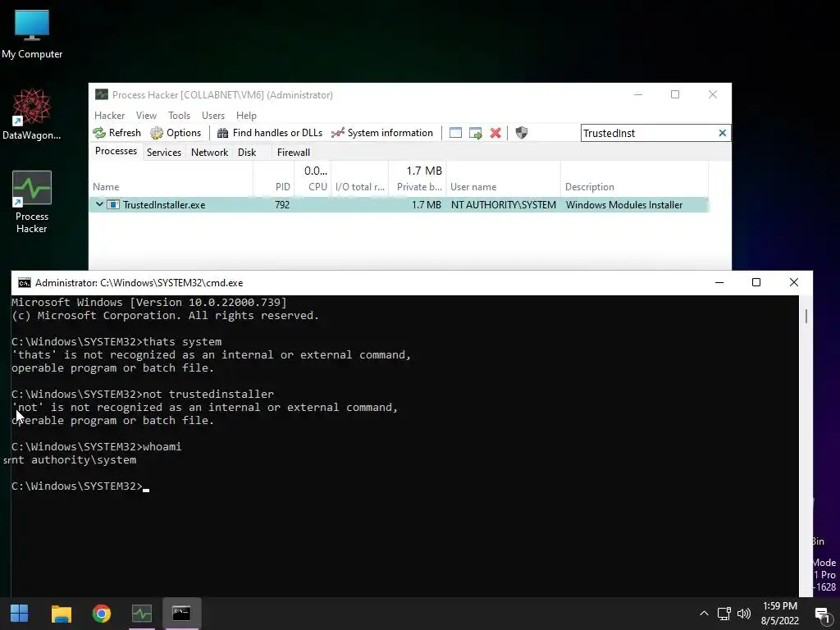Sort by the CPU column header
Image resolution: width=840 pixels, height=630 pixels.
[313, 180]
